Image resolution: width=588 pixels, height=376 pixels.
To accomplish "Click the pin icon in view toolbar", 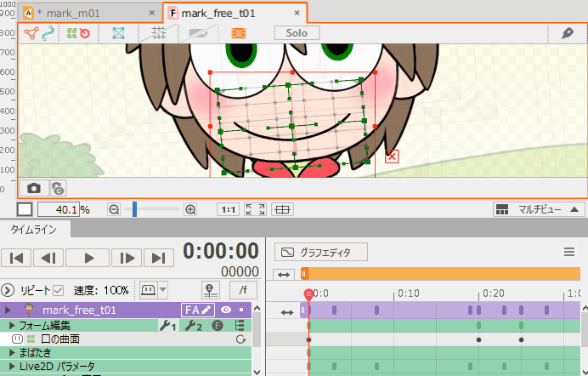I will (x=568, y=33).
